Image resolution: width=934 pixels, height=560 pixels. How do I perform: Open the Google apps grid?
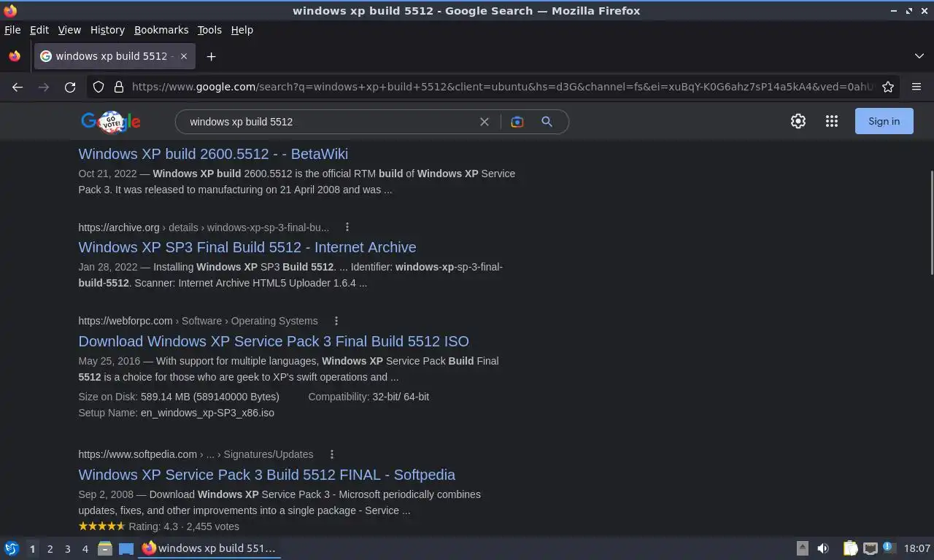click(832, 122)
